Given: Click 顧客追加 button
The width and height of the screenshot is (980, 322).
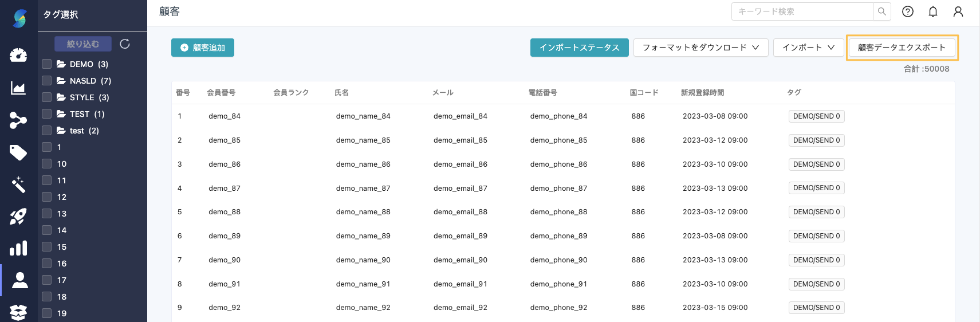Looking at the screenshot, I should pos(203,48).
